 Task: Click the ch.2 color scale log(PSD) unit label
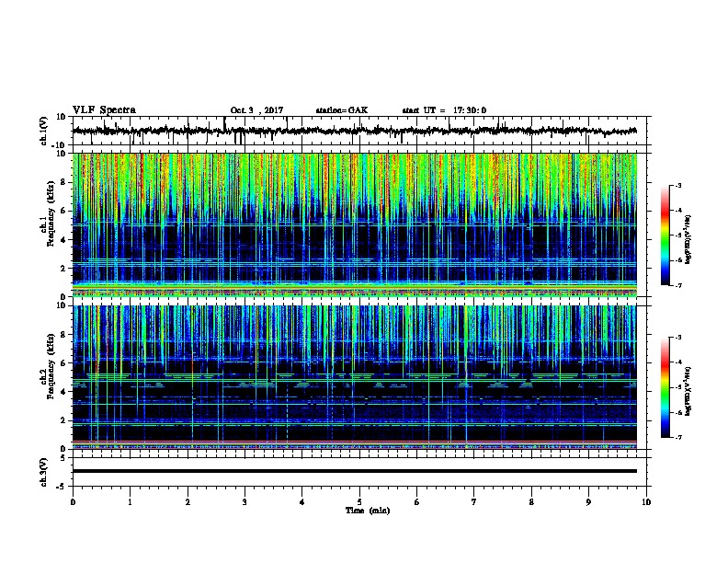coord(688,392)
